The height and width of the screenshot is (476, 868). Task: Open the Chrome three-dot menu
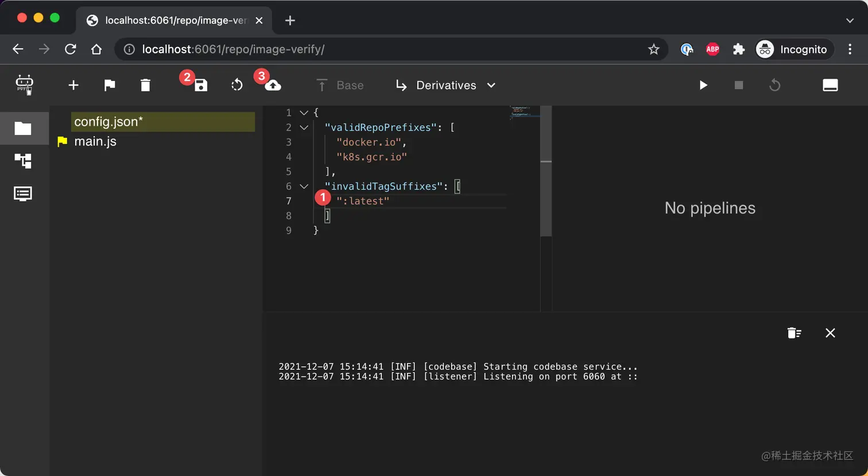(850, 49)
